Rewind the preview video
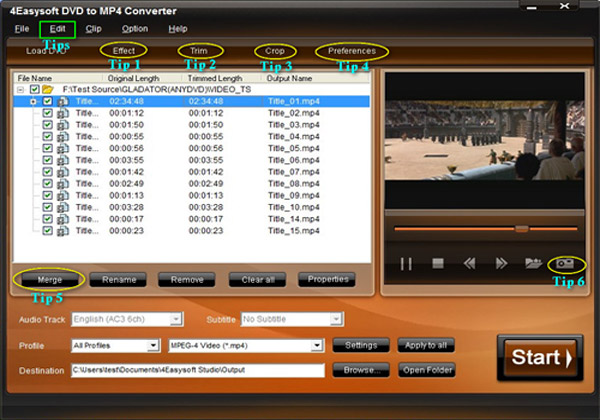600x420 pixels. [470, 264]
